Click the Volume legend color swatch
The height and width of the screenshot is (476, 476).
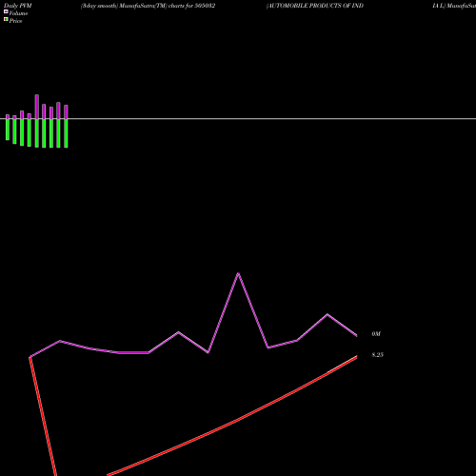pyautogui.click(x=6, y=11)
